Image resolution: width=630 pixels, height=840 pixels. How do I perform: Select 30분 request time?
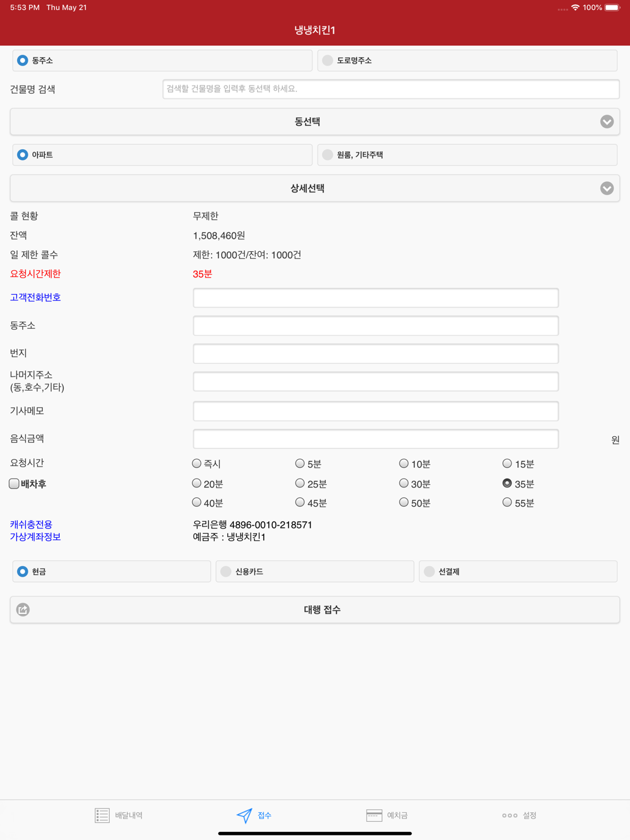[x=404, y=483]
